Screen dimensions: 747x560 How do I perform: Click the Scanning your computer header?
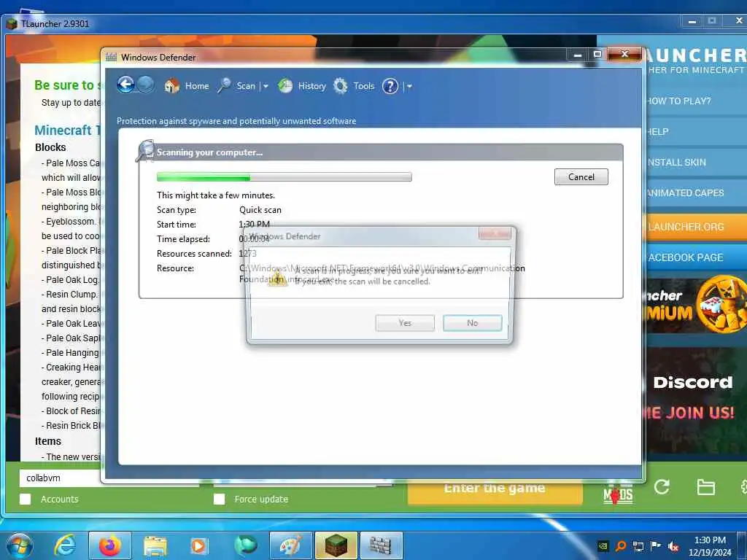tap(209, 152)
